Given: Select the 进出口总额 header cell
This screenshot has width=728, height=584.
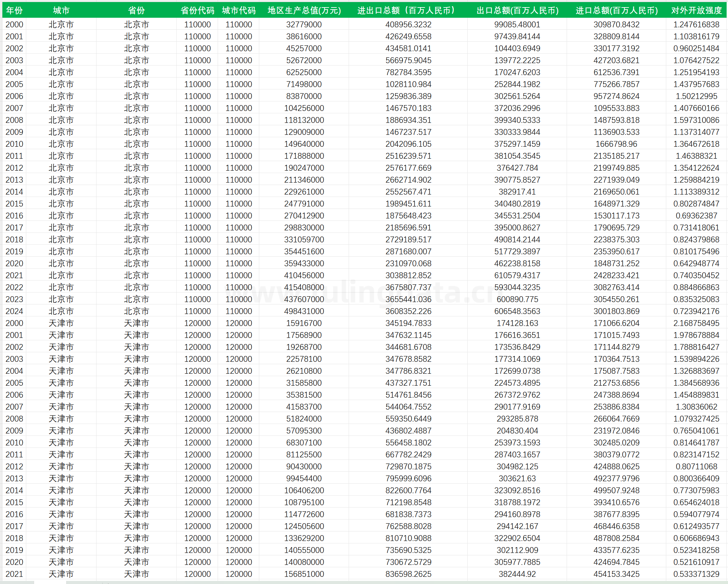Looking at the screenshot, I should 408,10.
